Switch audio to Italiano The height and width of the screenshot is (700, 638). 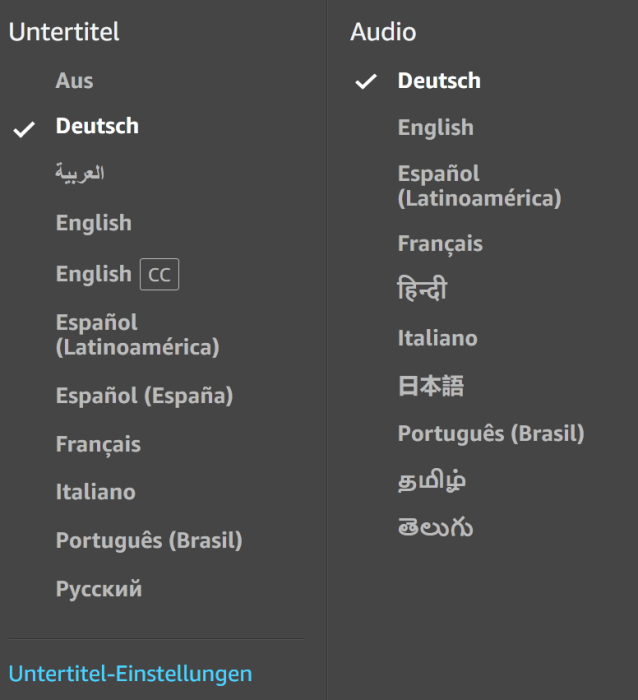(437, 339)
